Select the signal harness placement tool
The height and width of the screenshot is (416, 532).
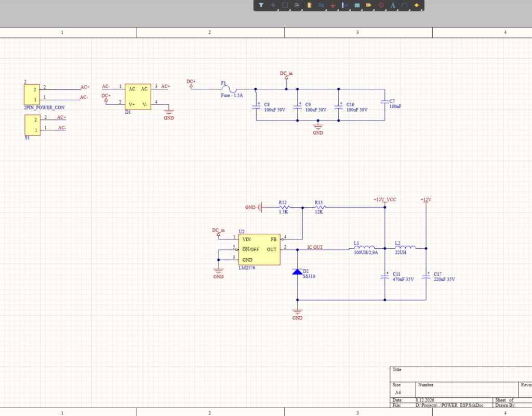point(345,5)
